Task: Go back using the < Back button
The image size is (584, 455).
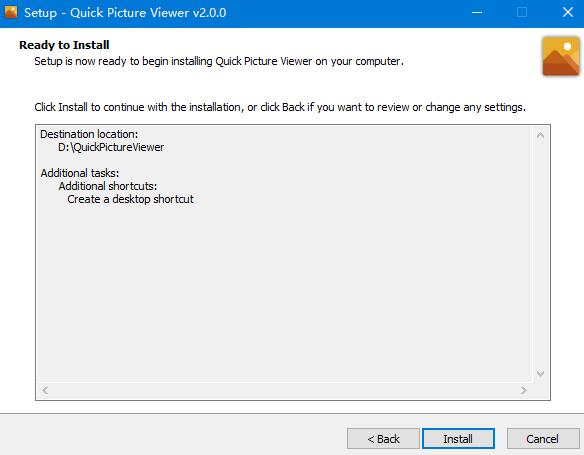Action: tap(383, 439)
